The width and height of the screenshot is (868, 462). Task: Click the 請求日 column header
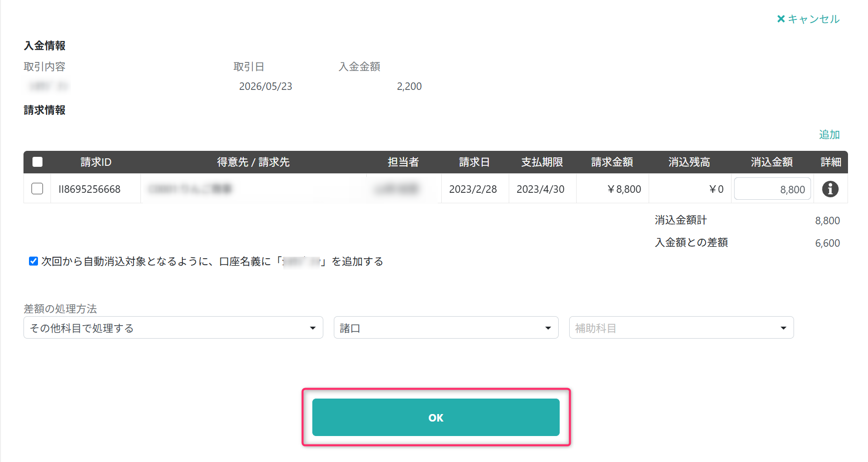coord(474,162)
